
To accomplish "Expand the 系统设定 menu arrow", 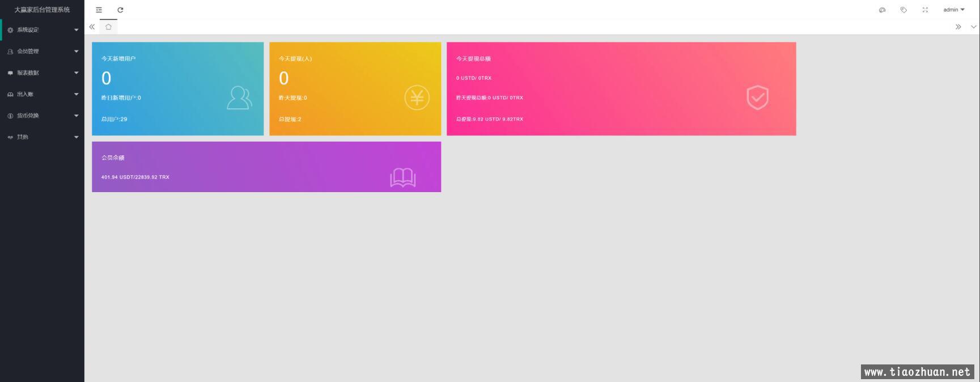I will pyautogui.click(x=77, y=30).
